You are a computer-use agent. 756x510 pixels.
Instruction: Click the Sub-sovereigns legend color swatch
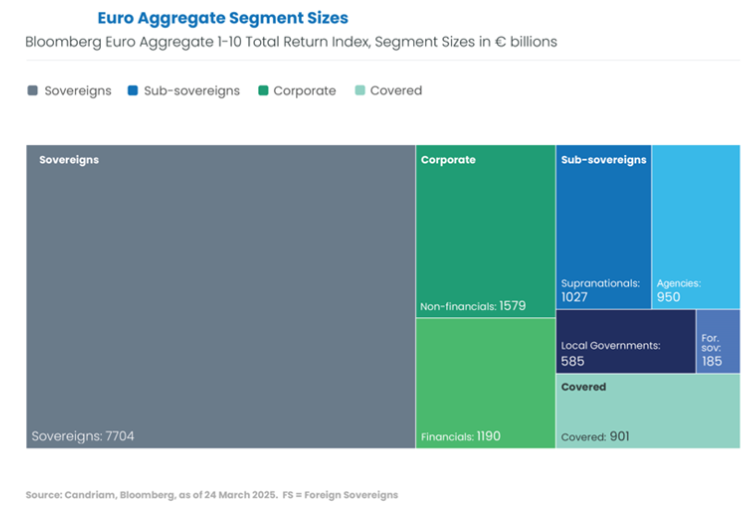click(x=132, y=91)
